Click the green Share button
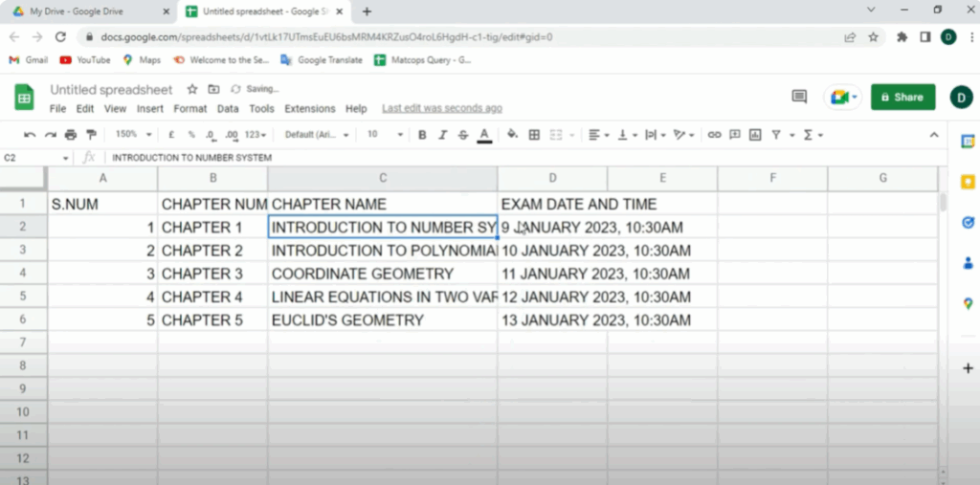The height and width of the screenshot is (485, 980). click(x=902, y=97)
